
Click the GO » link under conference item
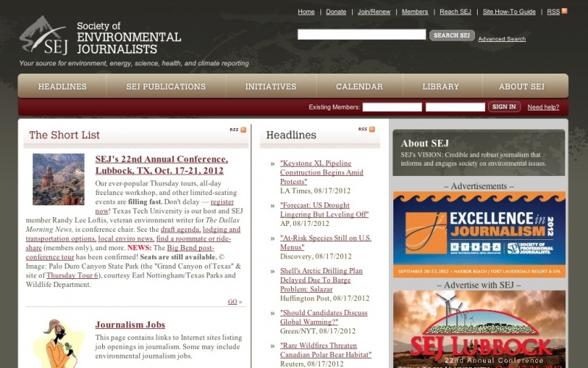point(234,302)
